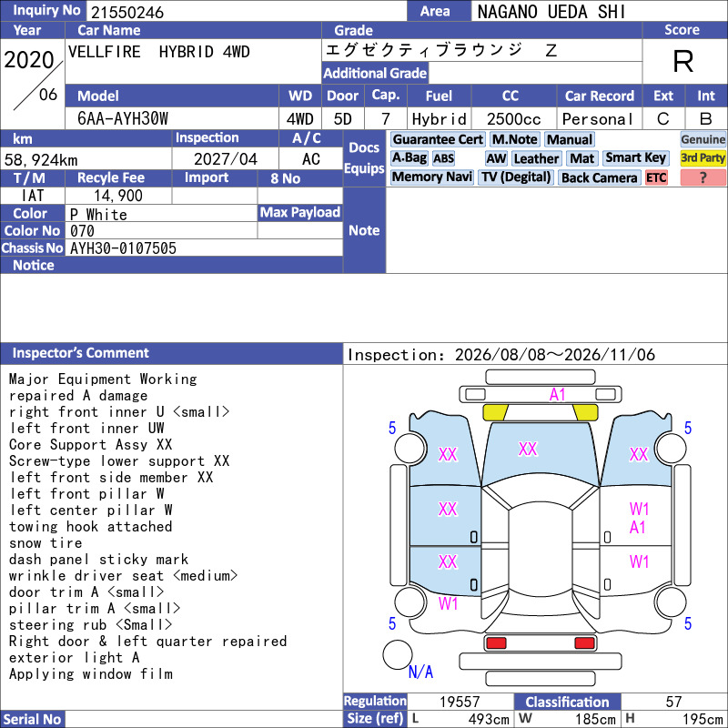Click the score value R
Viewport: 728px width, 728px height.
(x=682, y=61)
